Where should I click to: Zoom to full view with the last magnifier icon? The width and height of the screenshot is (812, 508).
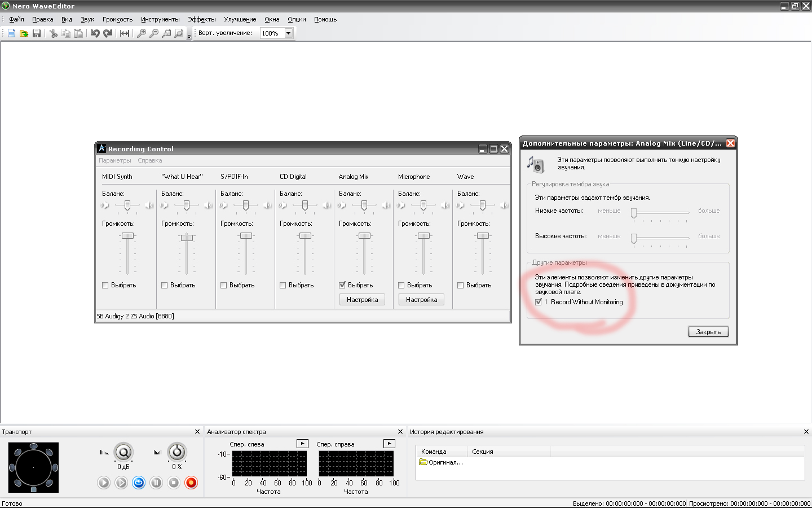(179, 33)
